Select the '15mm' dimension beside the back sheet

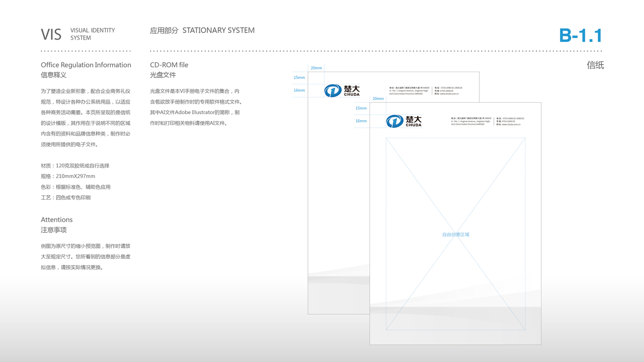299,77
